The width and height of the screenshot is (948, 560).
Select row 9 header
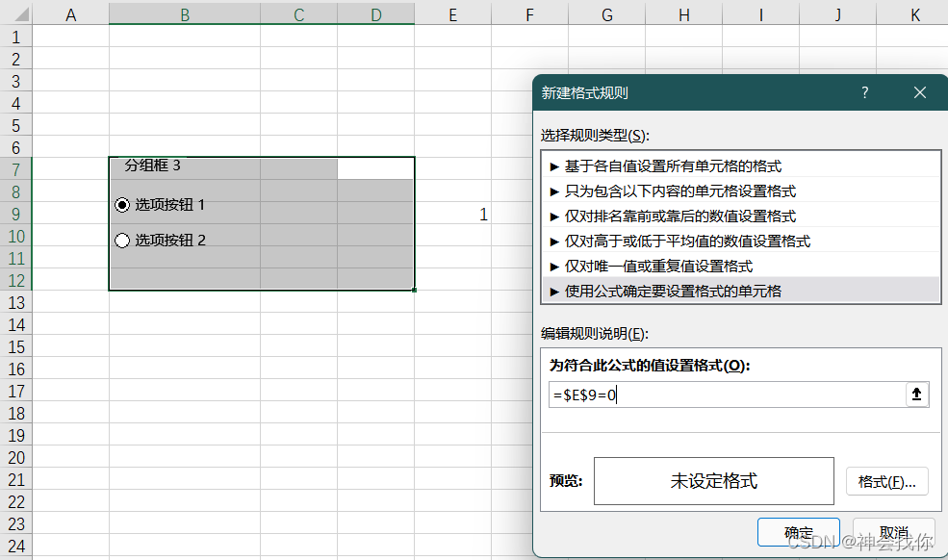(x=15, y=214)
